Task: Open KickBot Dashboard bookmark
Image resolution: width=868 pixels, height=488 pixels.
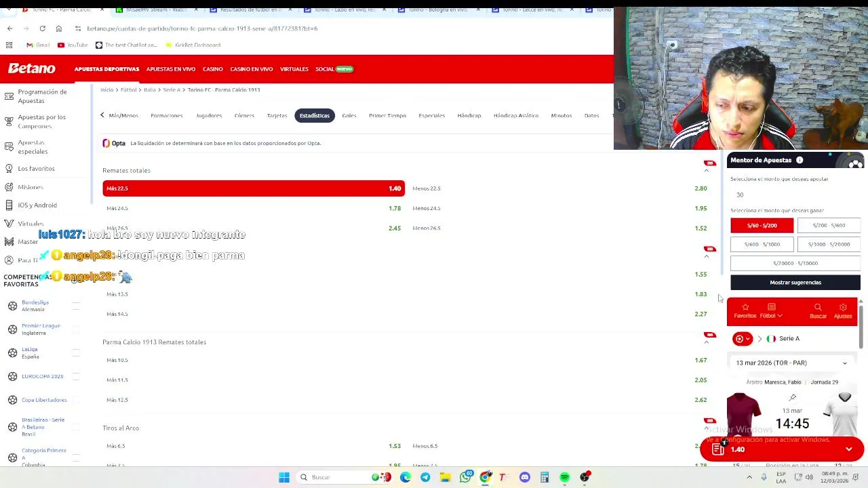Action: pyautogui.click(x=192, y=45)
